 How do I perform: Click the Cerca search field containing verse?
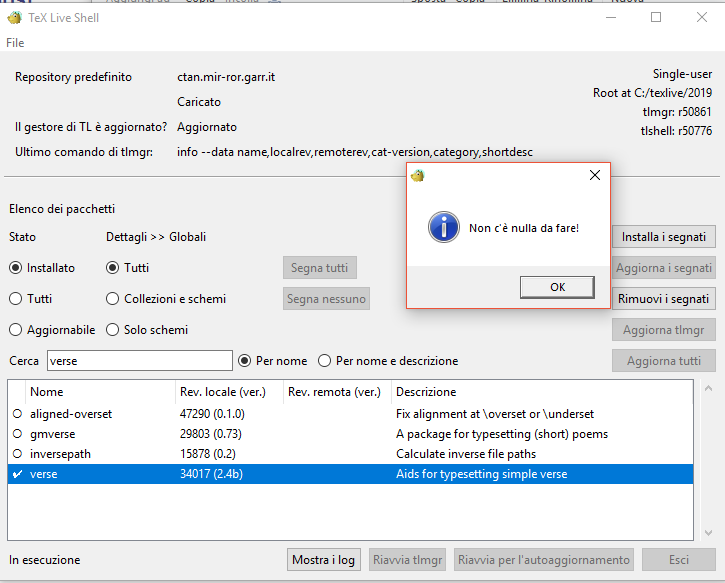[140, 361]
